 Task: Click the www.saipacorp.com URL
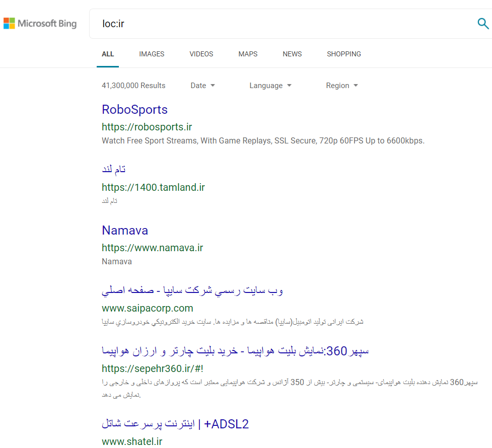148,308
